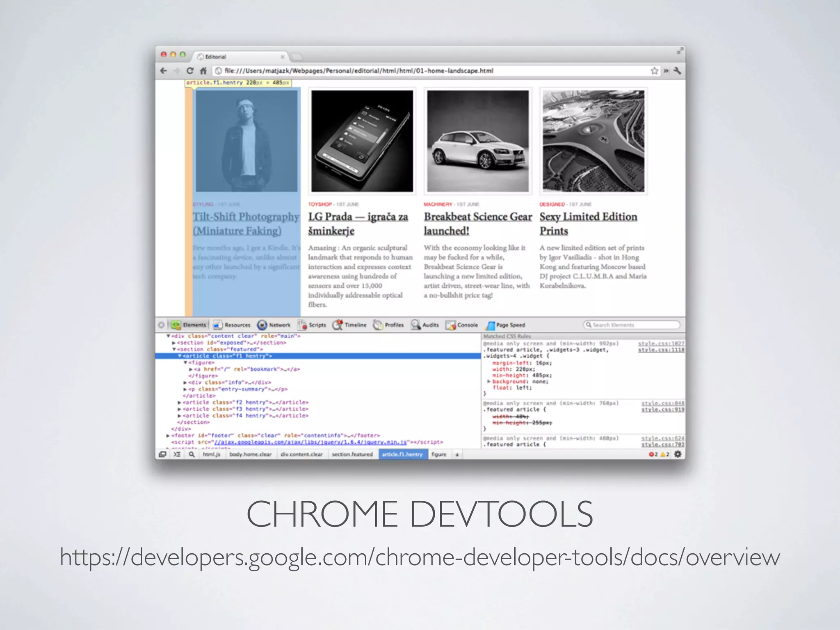Viewport: 840px width, 630px height.
Task: Collapse the div class content clear node
Action: click(x=168, y=336)
